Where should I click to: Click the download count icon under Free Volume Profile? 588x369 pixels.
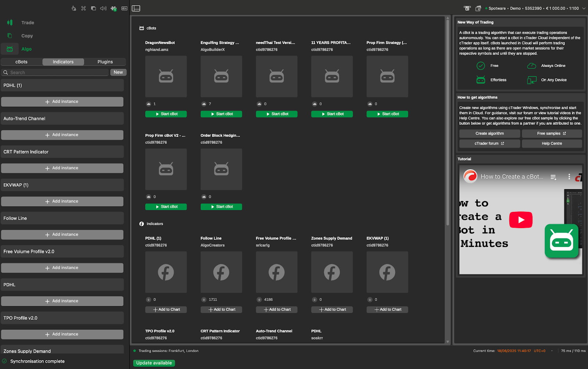pos(259,299)
